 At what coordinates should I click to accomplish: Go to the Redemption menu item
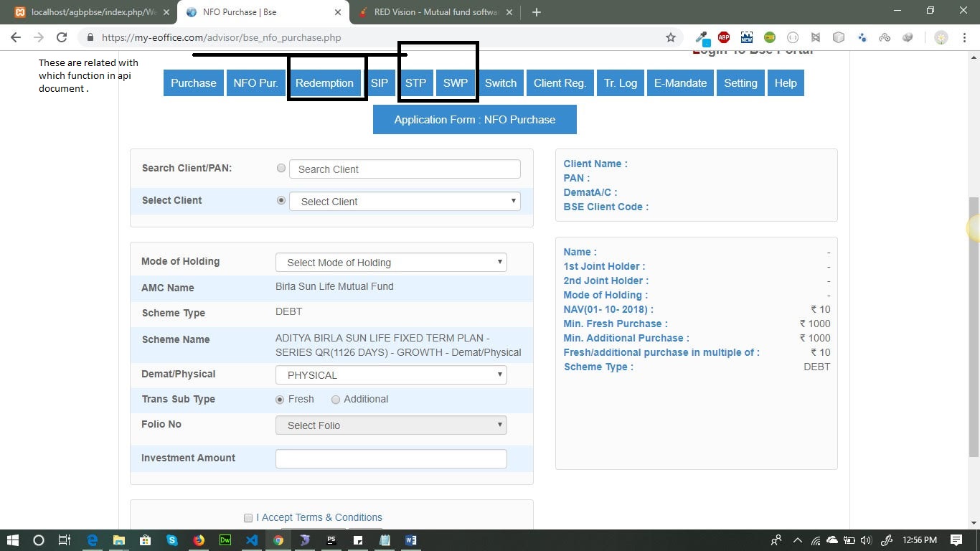click(324, 83)
